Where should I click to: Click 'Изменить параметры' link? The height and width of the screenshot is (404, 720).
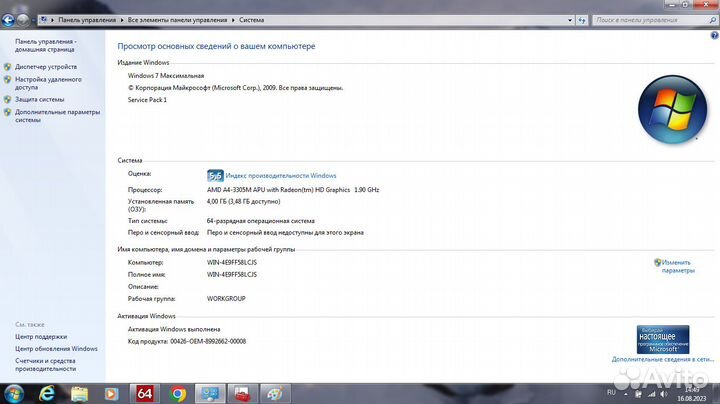coord(678,266)
